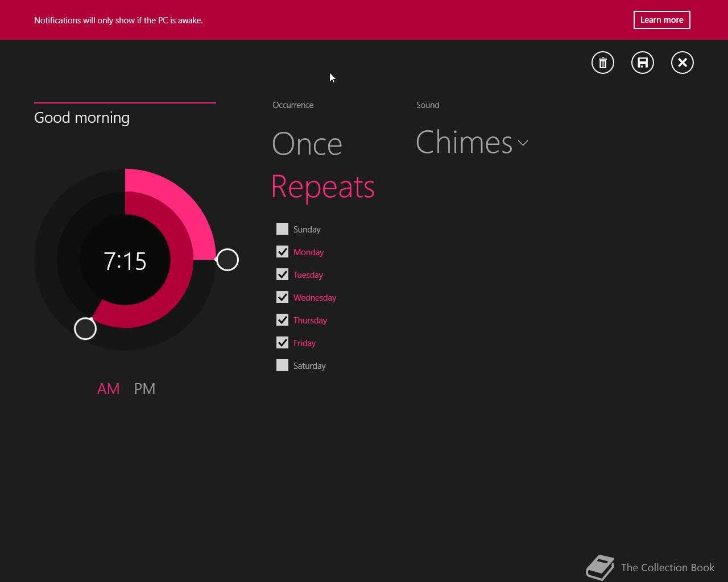Uncheck the Monday checkbox
The height and width of the screenshot is (582, 728).
tap(282, 252)
